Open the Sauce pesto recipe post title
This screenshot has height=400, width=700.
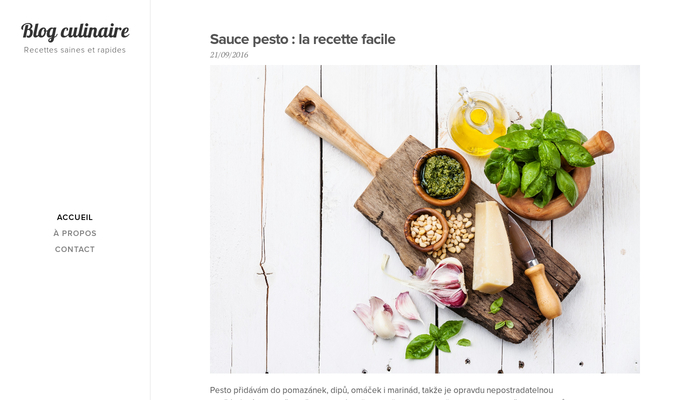click(303, 39)
